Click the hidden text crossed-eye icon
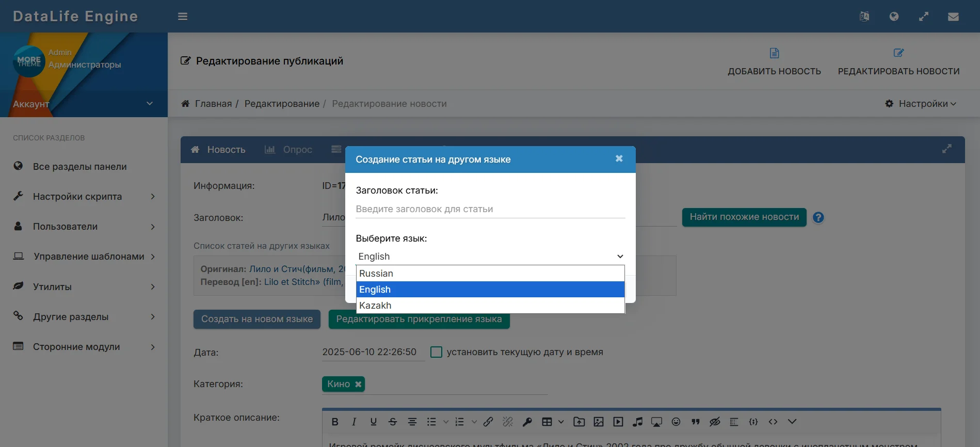980x447 pixels. click(x=715, y=422)
